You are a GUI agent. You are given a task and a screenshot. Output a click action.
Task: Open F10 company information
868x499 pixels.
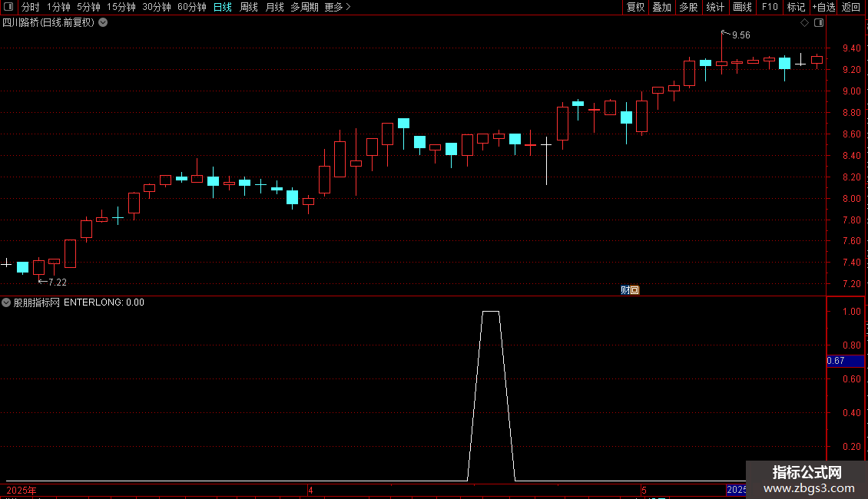point(770,7)
